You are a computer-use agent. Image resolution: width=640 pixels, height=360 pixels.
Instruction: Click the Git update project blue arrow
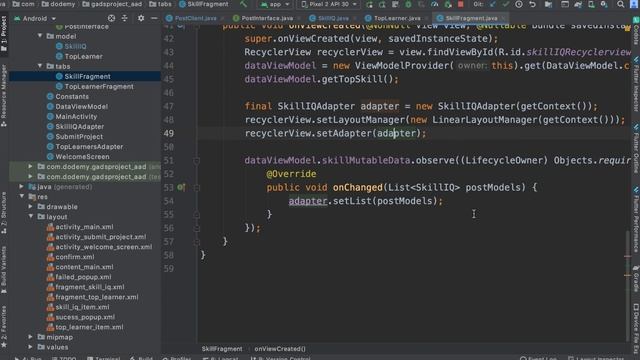coord(493,4)
